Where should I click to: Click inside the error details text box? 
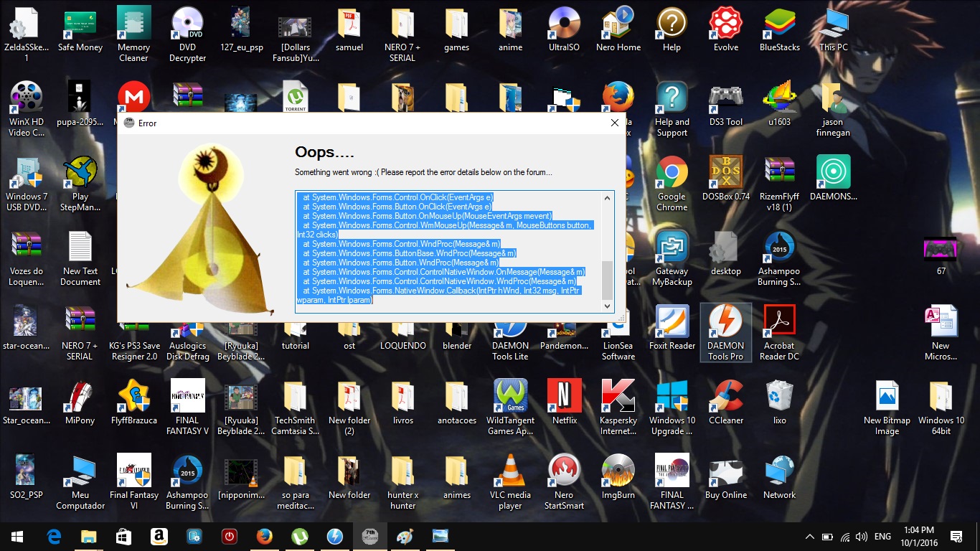(x=448, y=251)
